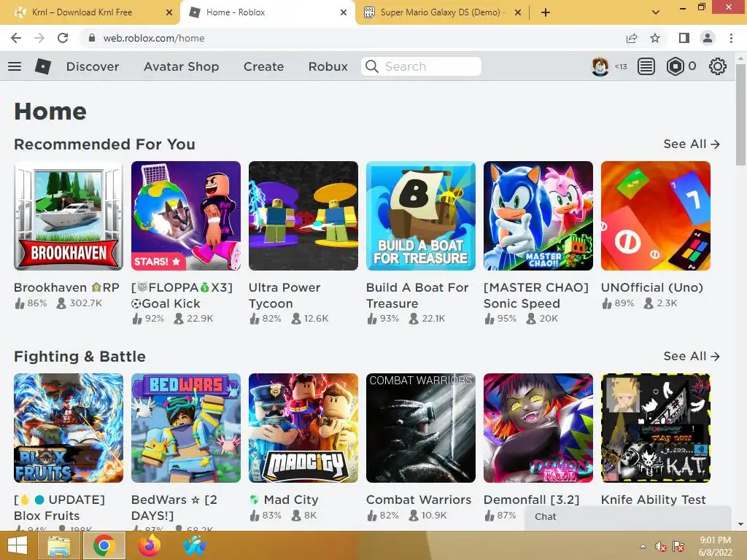
Task: Toggle the browser side panel
Action: click(684, 38)
